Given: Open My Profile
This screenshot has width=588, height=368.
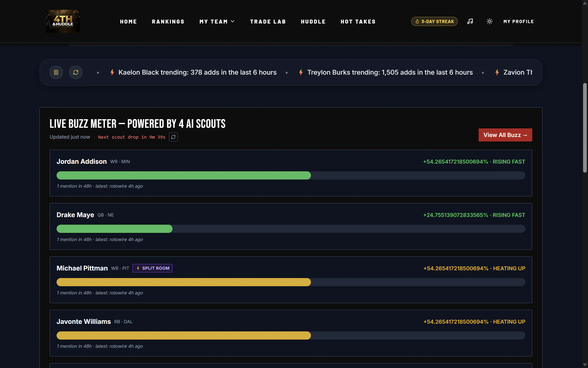Looking at the screenshot, I should 519,21.
